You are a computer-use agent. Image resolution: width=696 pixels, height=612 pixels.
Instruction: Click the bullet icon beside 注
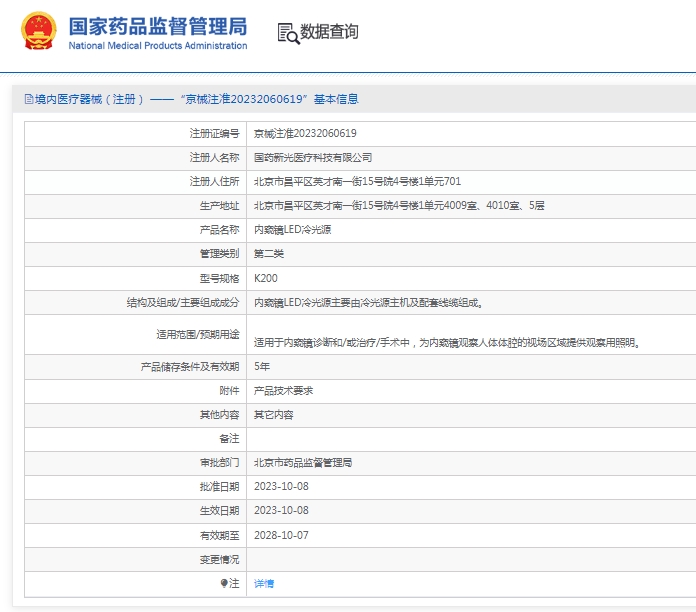224,583
